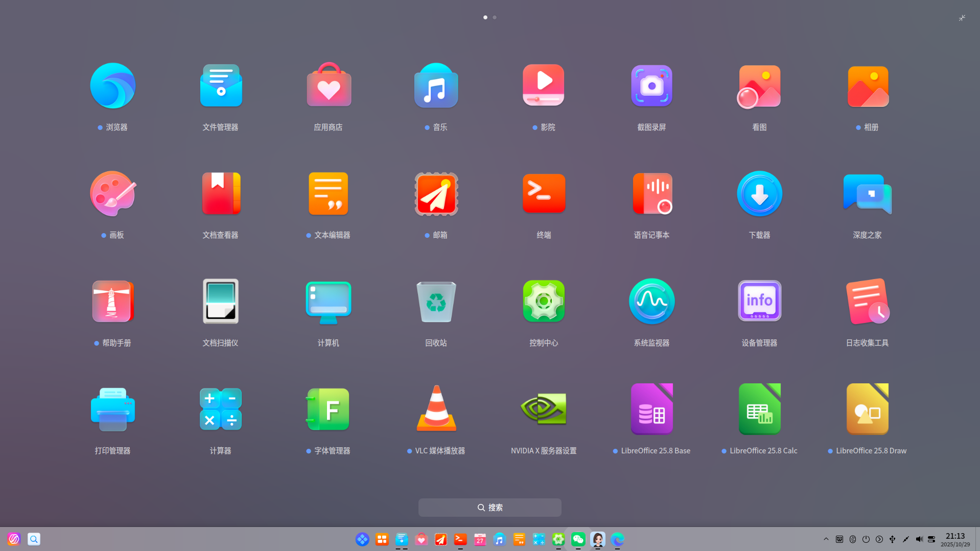
Task: Launch 打印管理器 print manager
Action: click(x=112, y=409)
